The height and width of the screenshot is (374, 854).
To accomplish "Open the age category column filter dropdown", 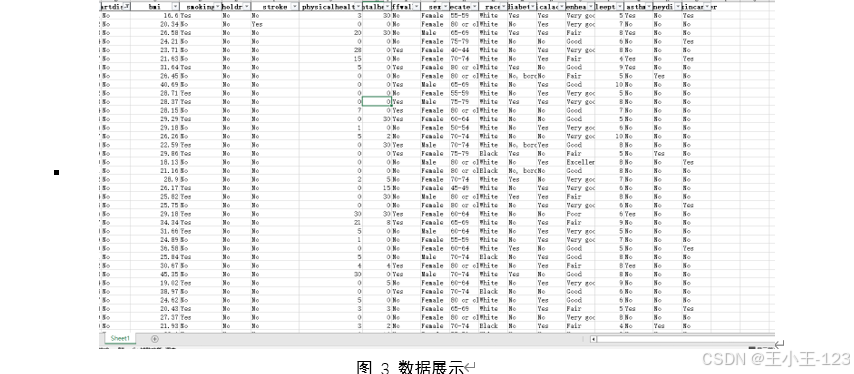I will 474,7.
